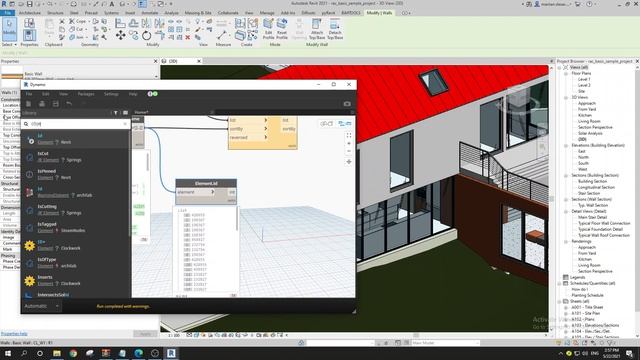640x360 pixels.
Task: Open the Manage ribbon tab
Action: click(267, 13)
